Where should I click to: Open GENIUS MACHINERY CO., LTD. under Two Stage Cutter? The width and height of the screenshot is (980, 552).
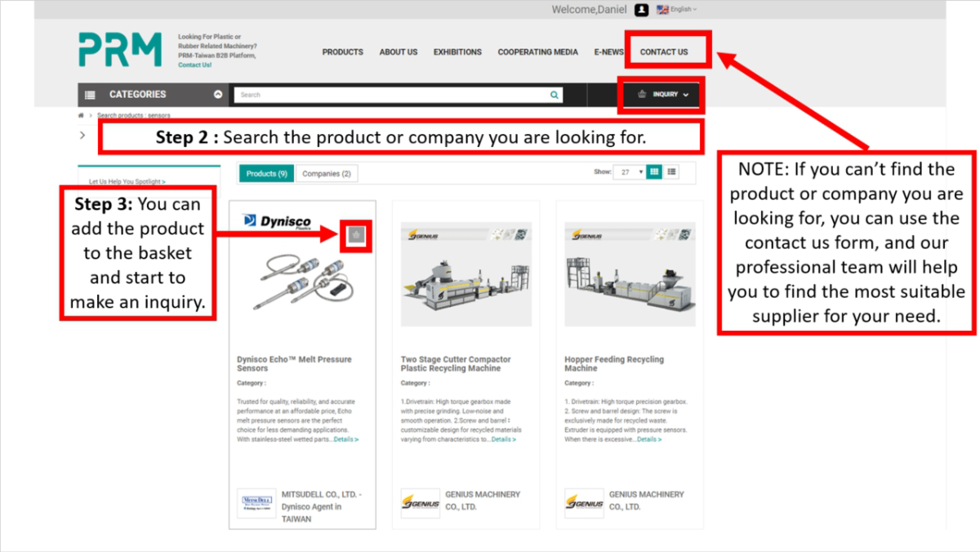483,501
